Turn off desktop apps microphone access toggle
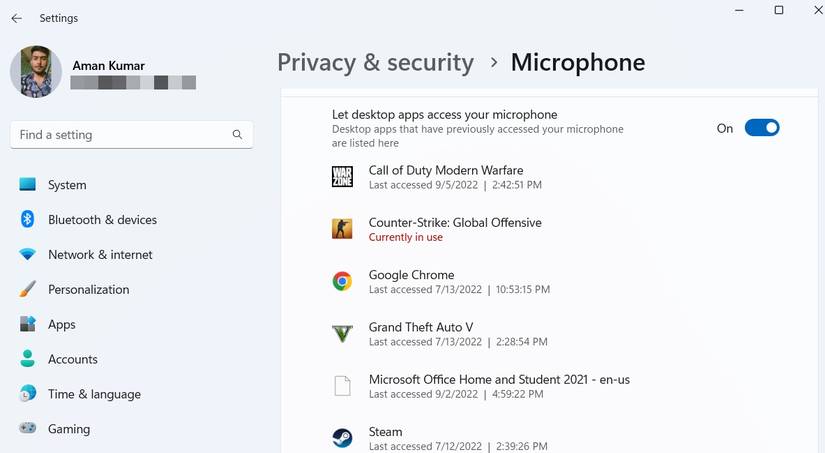Viewport: 825px width, 453px height. [761, 128]
